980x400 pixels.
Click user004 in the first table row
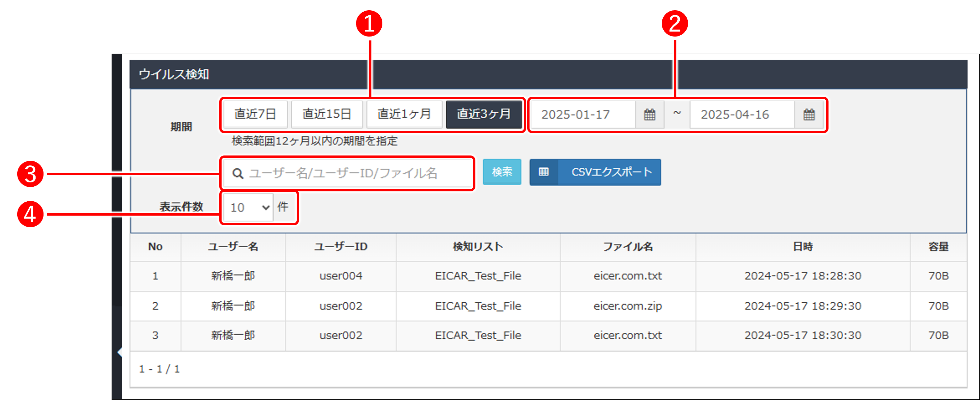point(341,276)
